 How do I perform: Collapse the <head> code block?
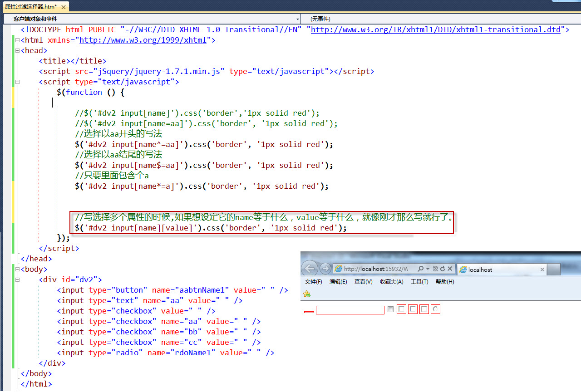coord(17,51)
